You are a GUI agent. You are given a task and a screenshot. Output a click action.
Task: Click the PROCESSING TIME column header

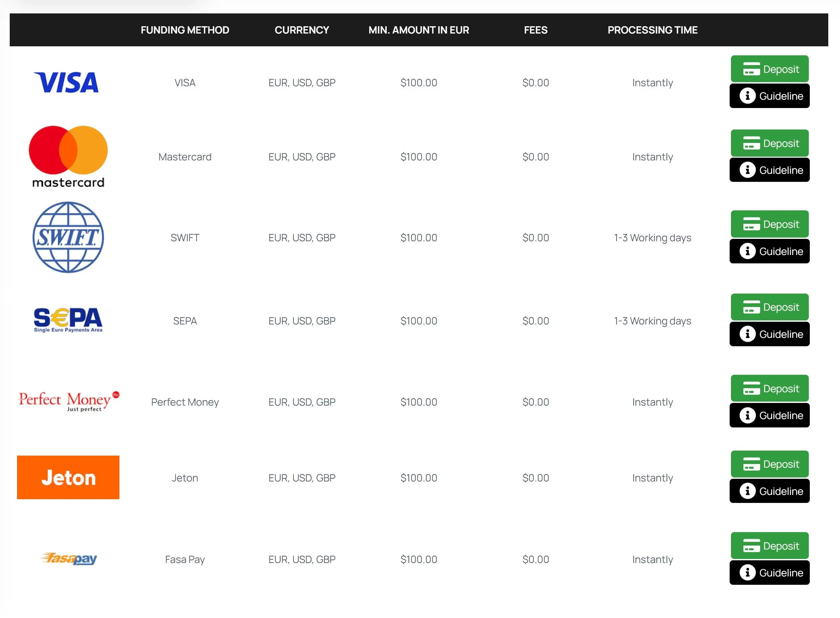(x=652, y=30)
